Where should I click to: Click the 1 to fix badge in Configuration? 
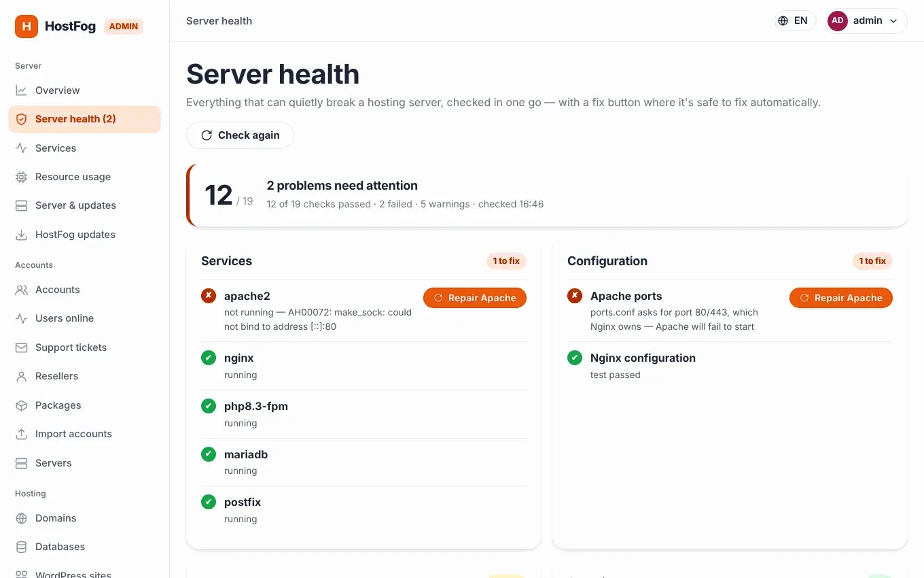pyautogui.click(x=872, y=261)
